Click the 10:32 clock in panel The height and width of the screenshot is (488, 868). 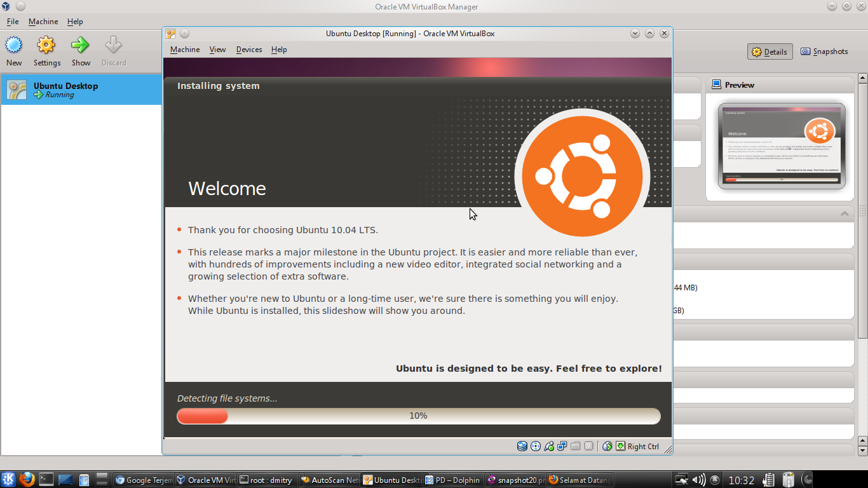741,480
